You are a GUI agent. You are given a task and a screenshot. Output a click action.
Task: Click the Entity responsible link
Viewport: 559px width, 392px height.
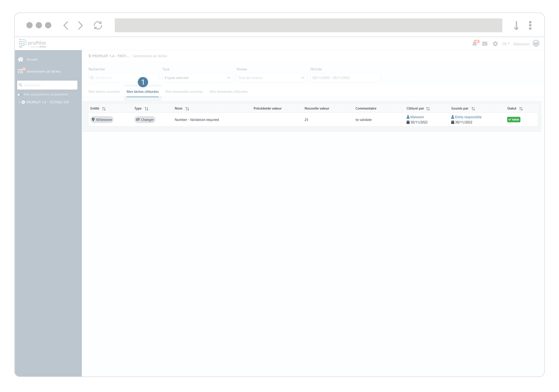point(468,117)
